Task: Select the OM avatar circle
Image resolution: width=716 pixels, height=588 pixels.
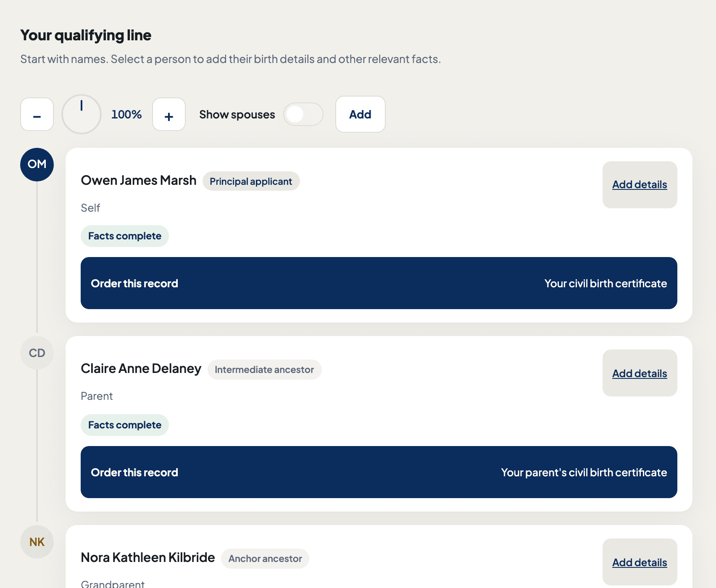Action: (x=37, y=165)
